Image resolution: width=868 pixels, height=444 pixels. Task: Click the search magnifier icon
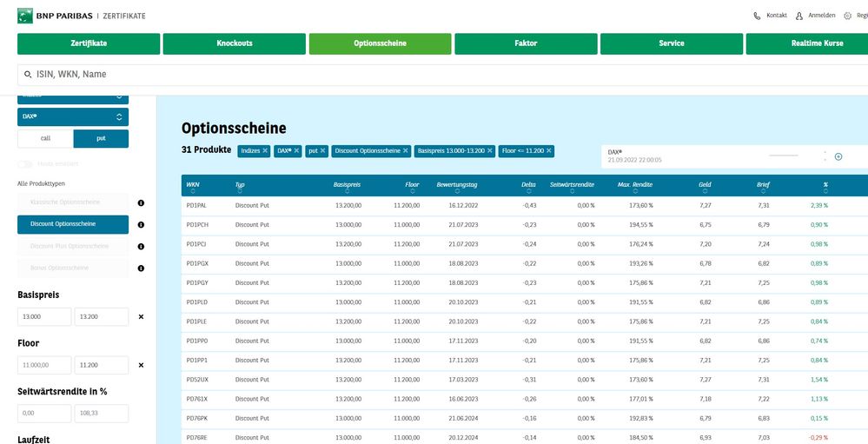point(28,74)
